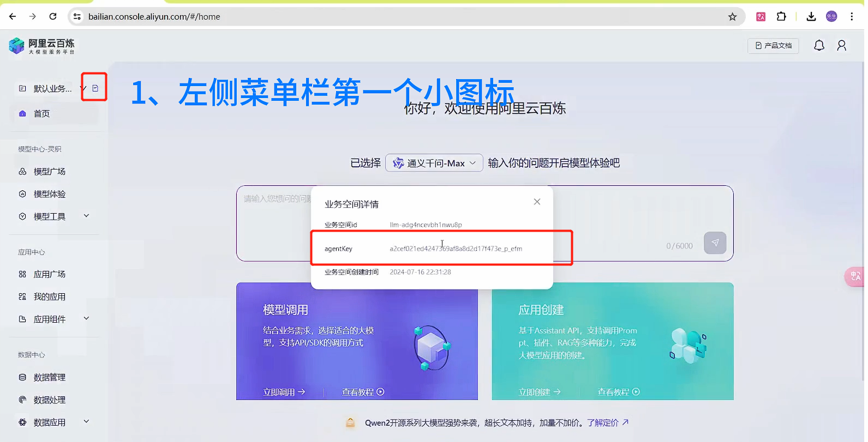Click the floating translate widget icon
868x442 pixels.
(x=854, y=276)
